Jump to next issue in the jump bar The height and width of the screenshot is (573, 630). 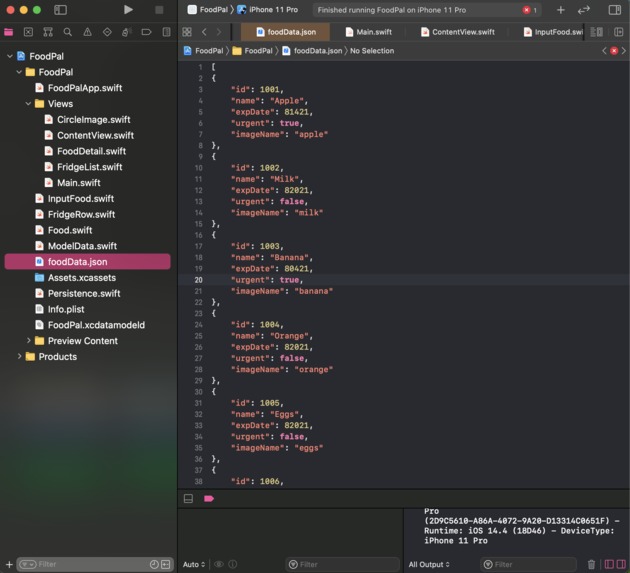(624, 51)
